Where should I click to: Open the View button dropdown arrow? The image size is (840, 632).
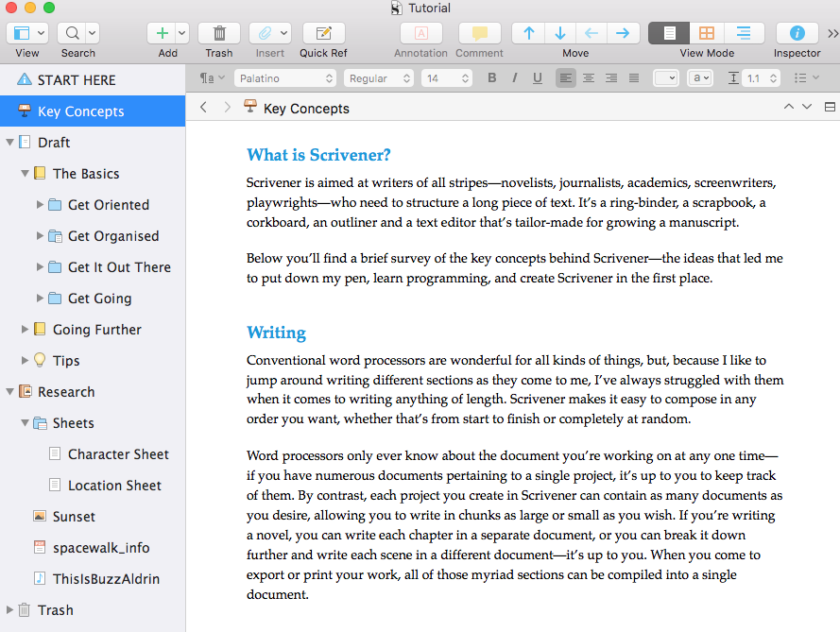(42, 33)
